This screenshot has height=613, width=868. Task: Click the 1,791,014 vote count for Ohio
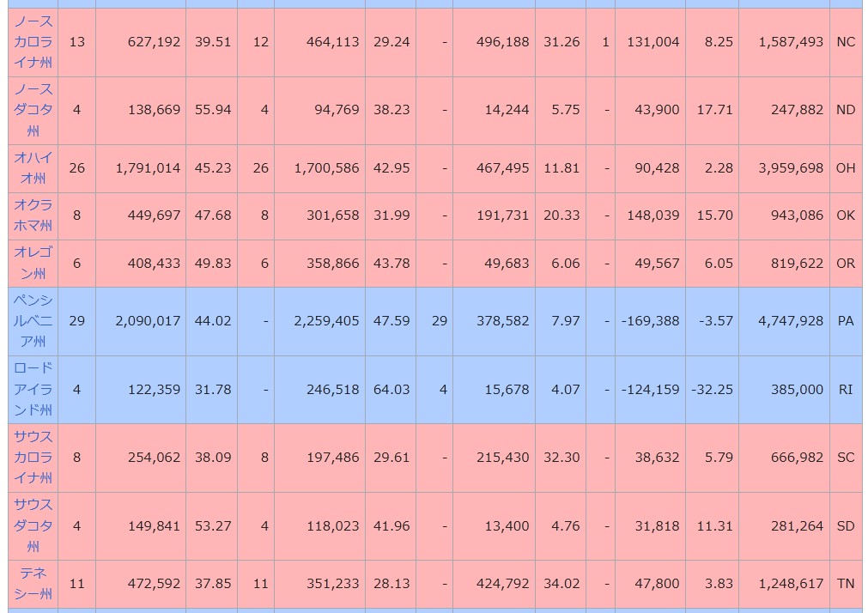coord(148,168)
